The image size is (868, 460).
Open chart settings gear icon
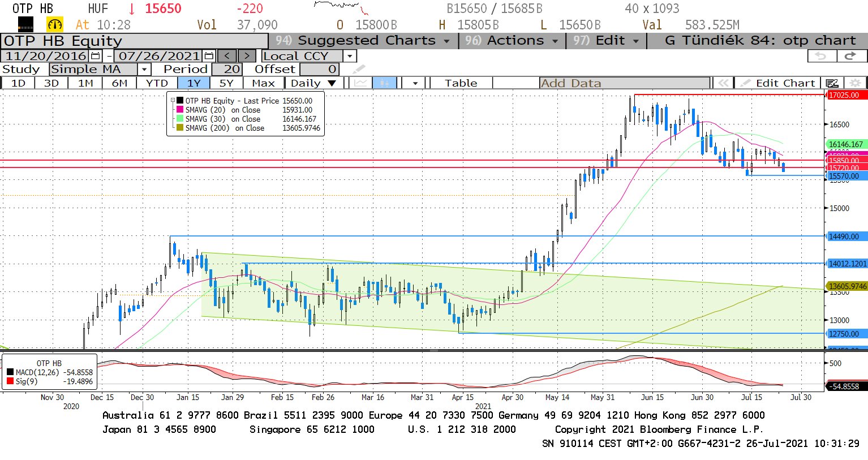[x=856, y=83]
